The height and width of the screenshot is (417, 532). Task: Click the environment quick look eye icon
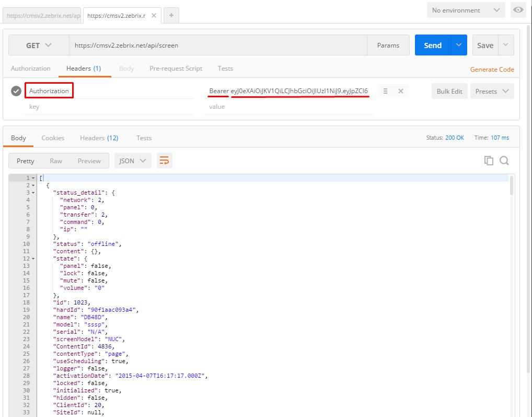pyautogui.click(x=518, y=10)
